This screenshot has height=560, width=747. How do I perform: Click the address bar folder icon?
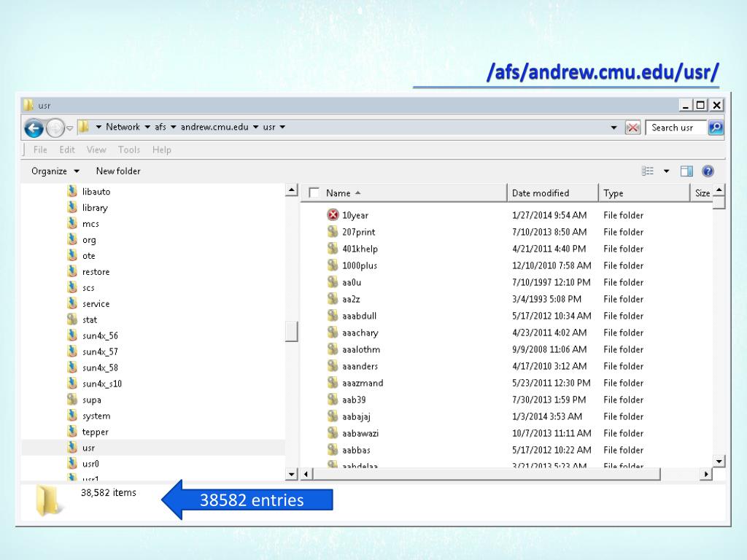84,127
